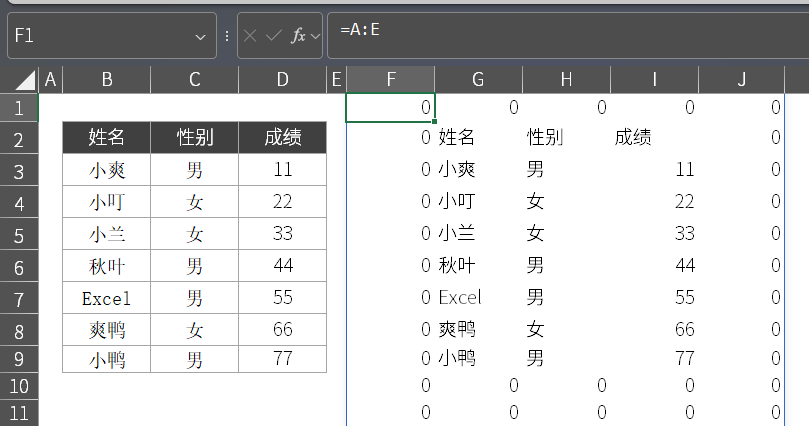
Task: Click the 姓名 header cell in column B
Action: (x=107, y=138)
